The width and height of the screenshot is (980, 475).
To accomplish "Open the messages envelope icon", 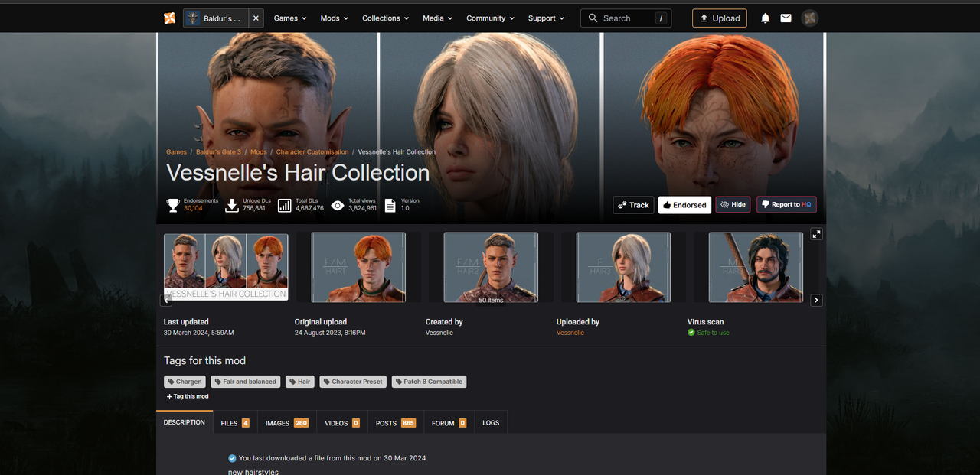I will click(x=786, y=18).
